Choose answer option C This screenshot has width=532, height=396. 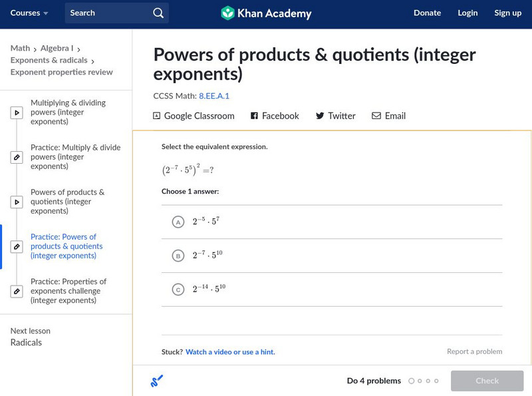pyautogui.click(x=178, y=290)
